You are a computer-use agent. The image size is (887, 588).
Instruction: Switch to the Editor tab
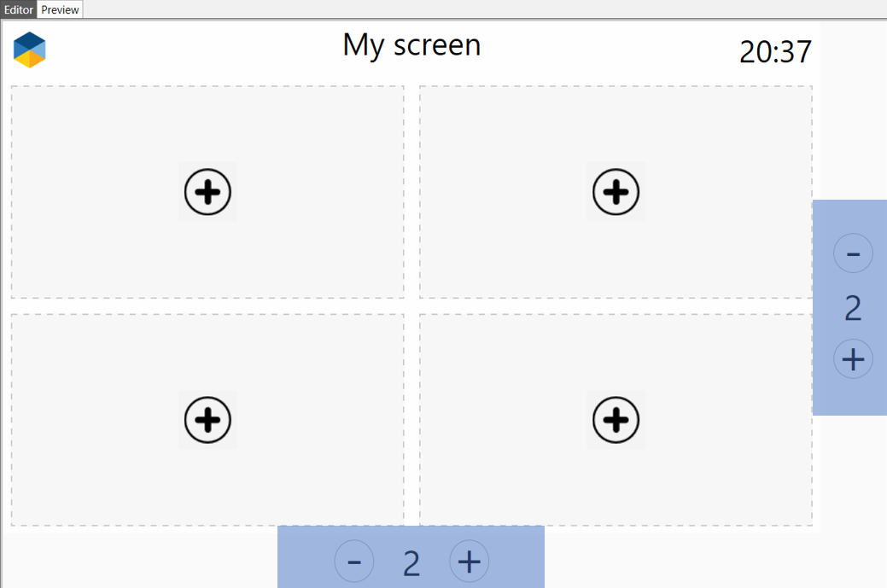click(19, 9)
